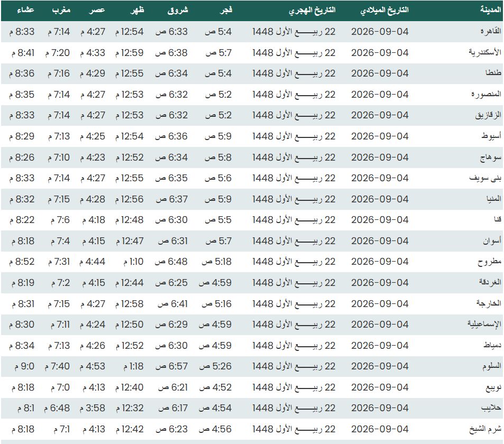Click Salloum's Isha time 9:0 م

[x=24, y=367]
